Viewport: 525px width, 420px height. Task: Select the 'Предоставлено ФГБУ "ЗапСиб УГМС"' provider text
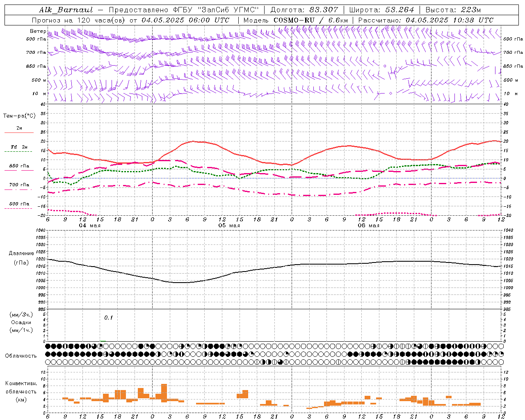[x=183, y=10]
